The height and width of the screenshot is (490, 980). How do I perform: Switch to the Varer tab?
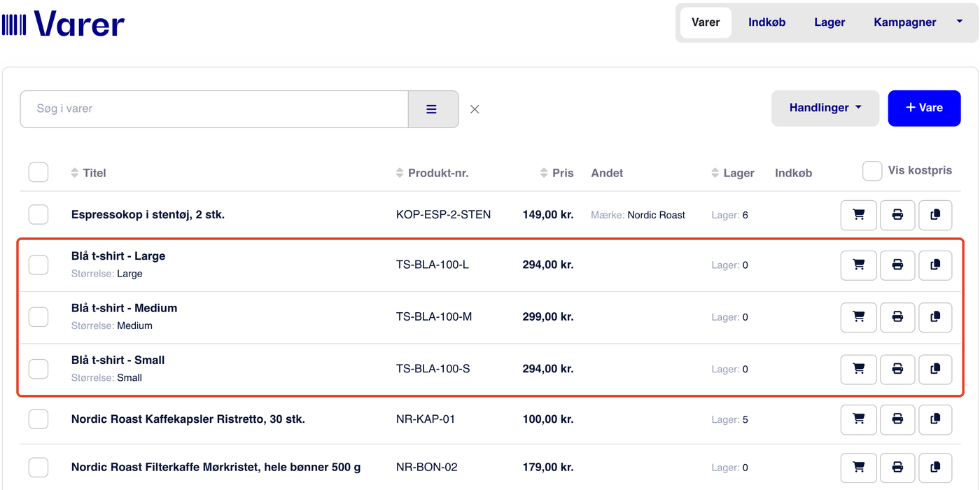tap(706, 22)
